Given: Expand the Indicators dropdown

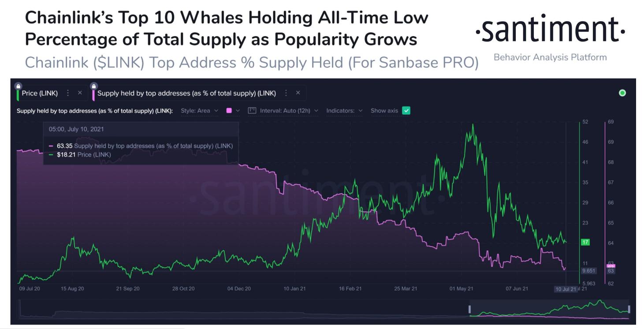Looking at the screenshot, I should (344, 111).
